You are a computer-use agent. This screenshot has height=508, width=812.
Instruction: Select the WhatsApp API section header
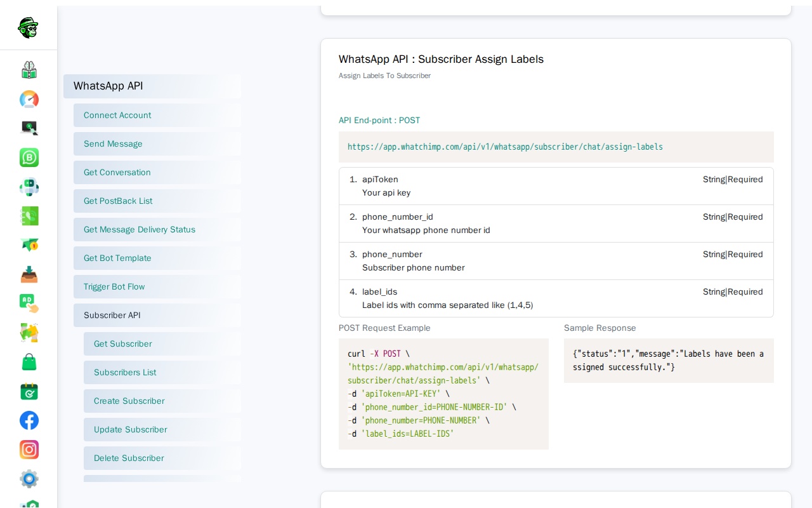point(152,86)
